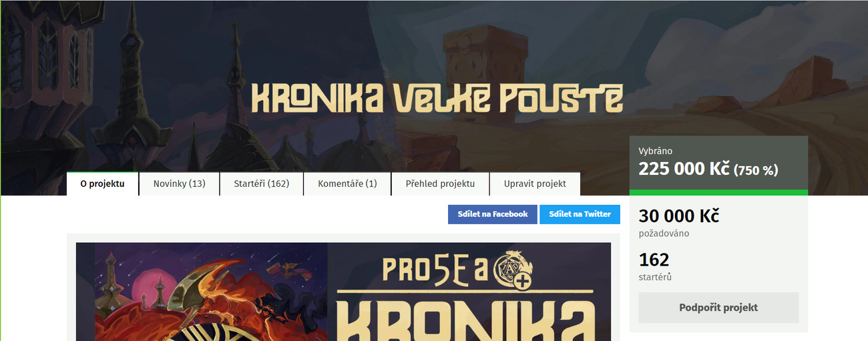Share the project via Sdílet na Facebook

tap(493, 214)
